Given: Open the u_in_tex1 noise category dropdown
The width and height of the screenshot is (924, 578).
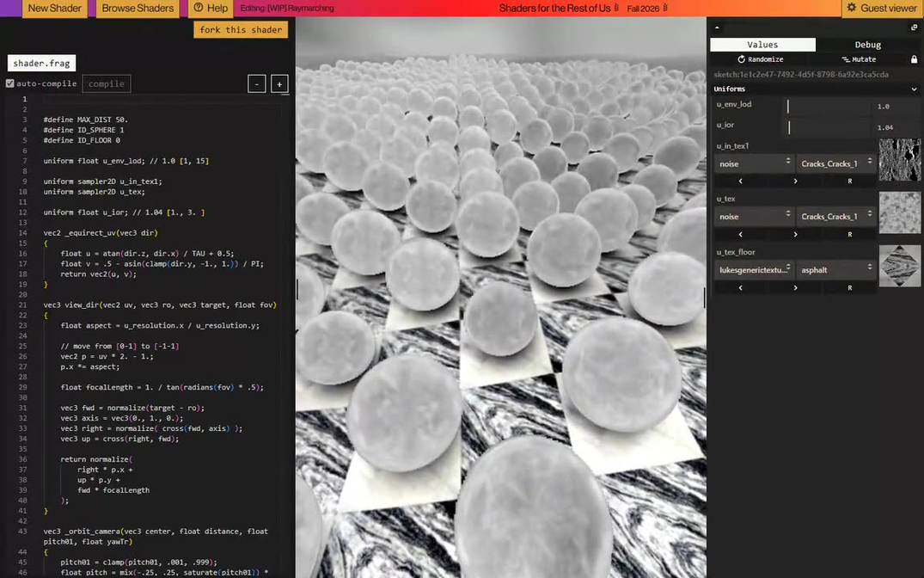Looking at the screenshot, I should tap(754, 163).
